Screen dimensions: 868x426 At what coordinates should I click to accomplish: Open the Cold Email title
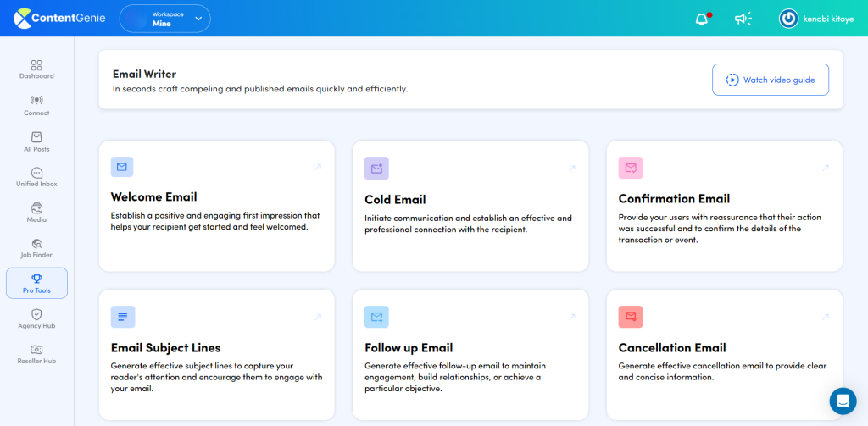395,200
